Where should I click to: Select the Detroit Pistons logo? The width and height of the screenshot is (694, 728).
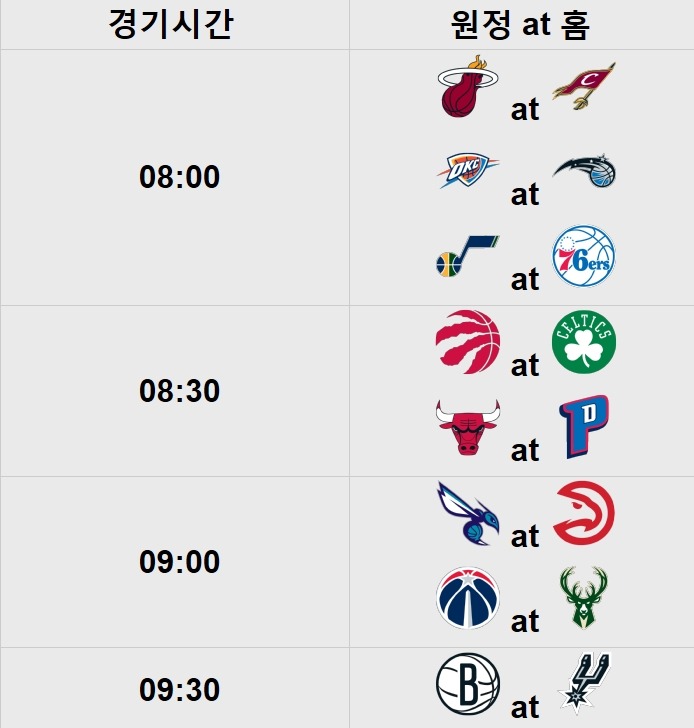(584, 427)
